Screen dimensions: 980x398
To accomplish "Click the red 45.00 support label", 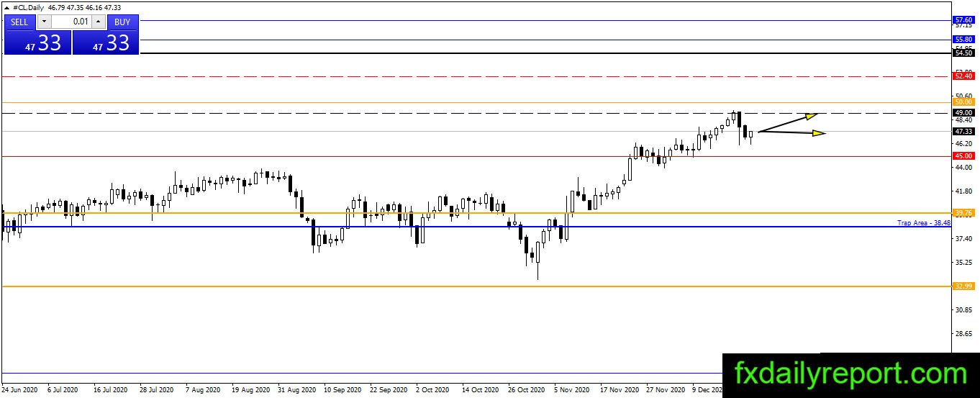I will click(x=963, y=156).
